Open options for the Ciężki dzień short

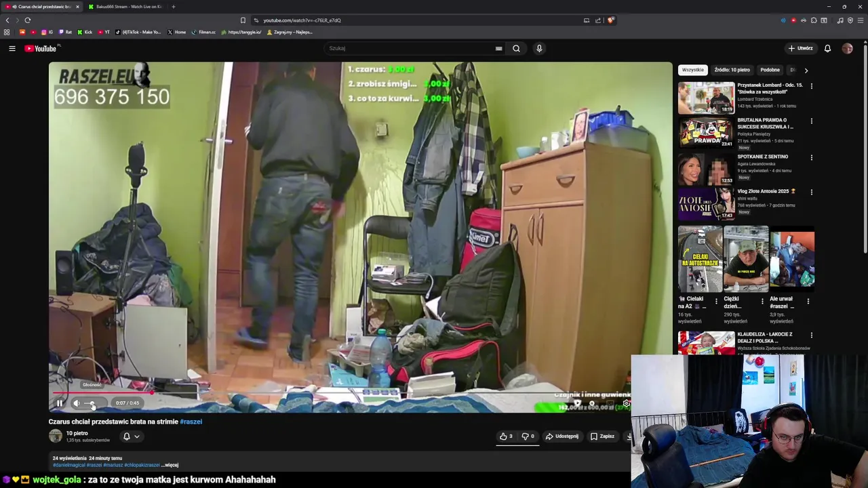(x=762, y=301)
